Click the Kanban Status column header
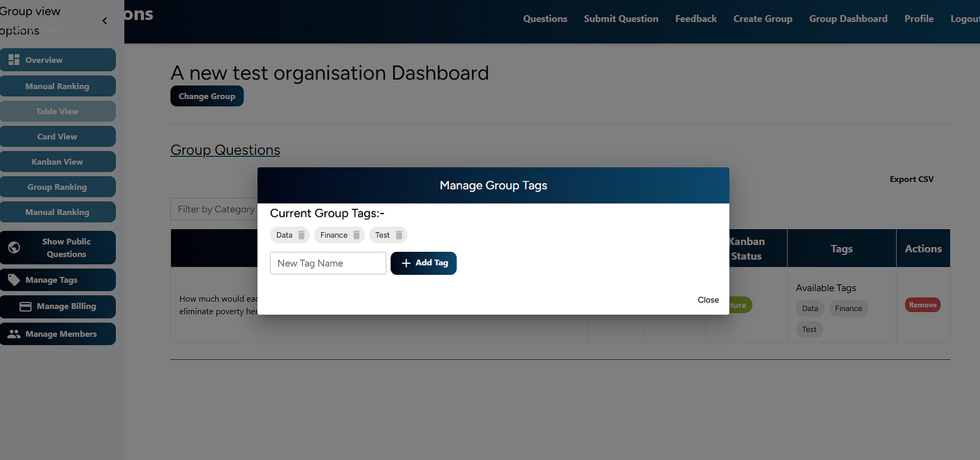 point(746,249)
